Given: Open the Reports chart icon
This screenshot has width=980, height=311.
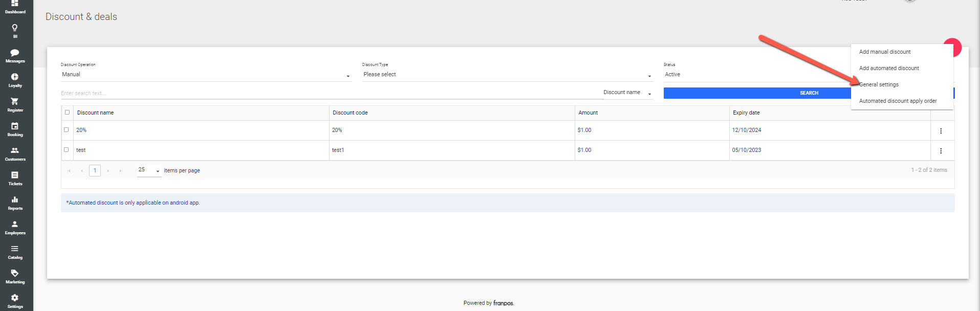Looking at the screenshot, I should (15, 203).
